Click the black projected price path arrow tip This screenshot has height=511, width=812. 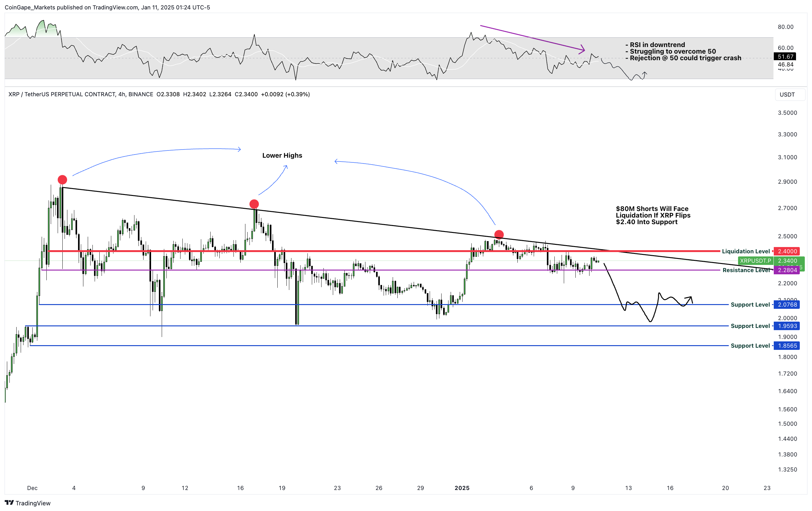690,298
